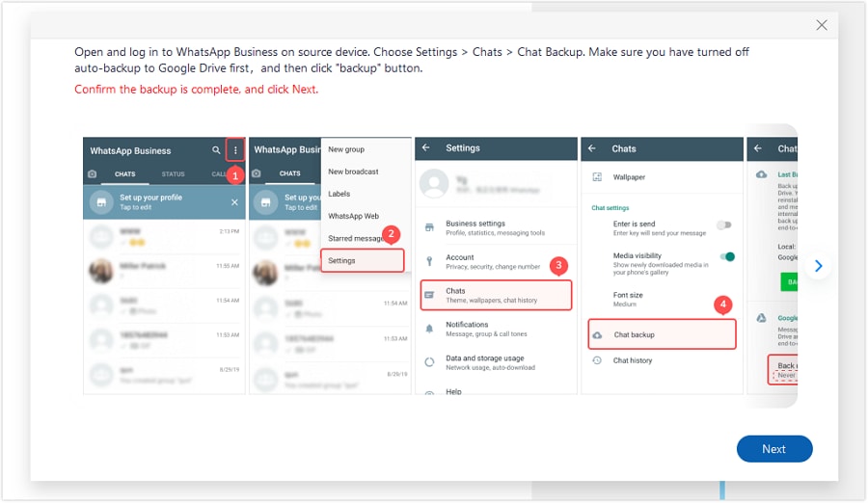Screen dimensions: 868x503
Task: Click the Chats message icon in Settings
Action: click(x=429, y=295)
